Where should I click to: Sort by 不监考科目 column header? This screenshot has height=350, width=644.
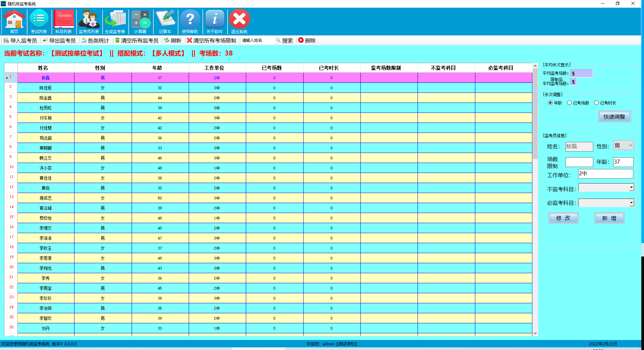(x=446, y=68)
